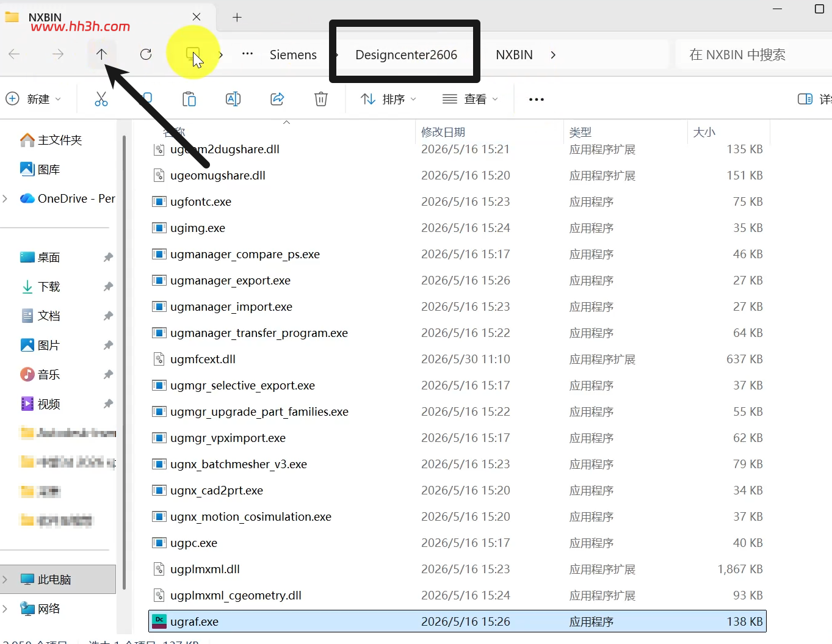Click the Cut scissors icon

pos(101,99)
